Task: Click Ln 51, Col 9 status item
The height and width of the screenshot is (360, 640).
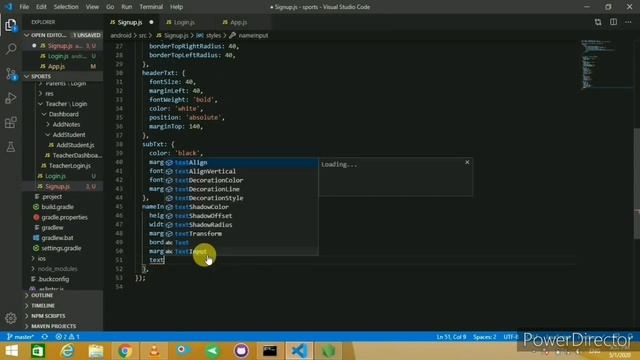Action: (451, 337)
